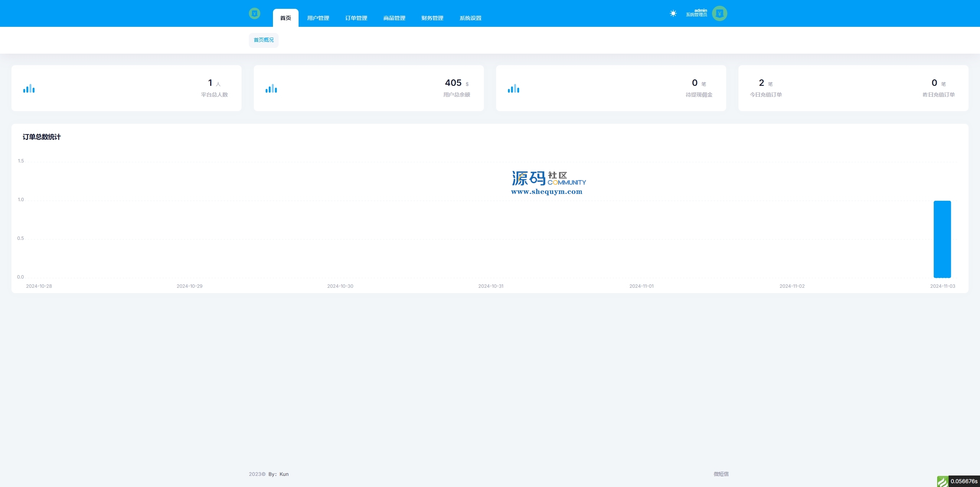Toggle light/dark theme with the sun icon
Screen dimensions: 980x487
point(673,14)
